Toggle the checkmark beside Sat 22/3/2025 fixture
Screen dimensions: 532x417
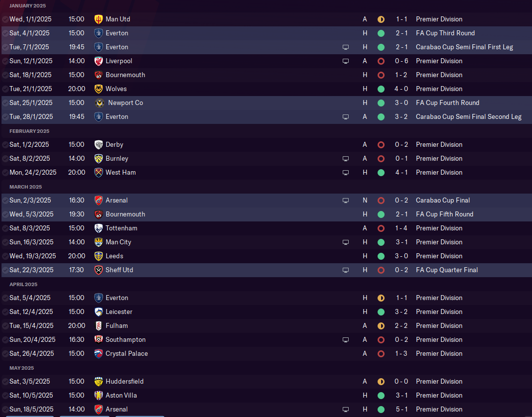(x=5, y=270)
